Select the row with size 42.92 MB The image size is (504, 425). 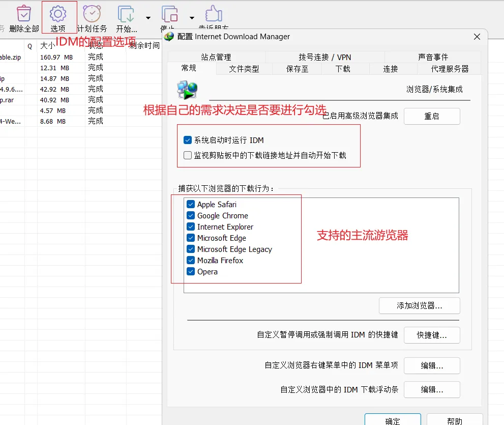tap(80, 89)
